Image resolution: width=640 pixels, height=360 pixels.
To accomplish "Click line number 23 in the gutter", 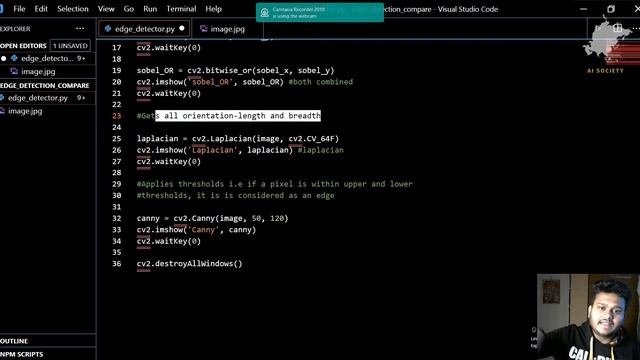I will pyautogui.click(x=117, y=116).
